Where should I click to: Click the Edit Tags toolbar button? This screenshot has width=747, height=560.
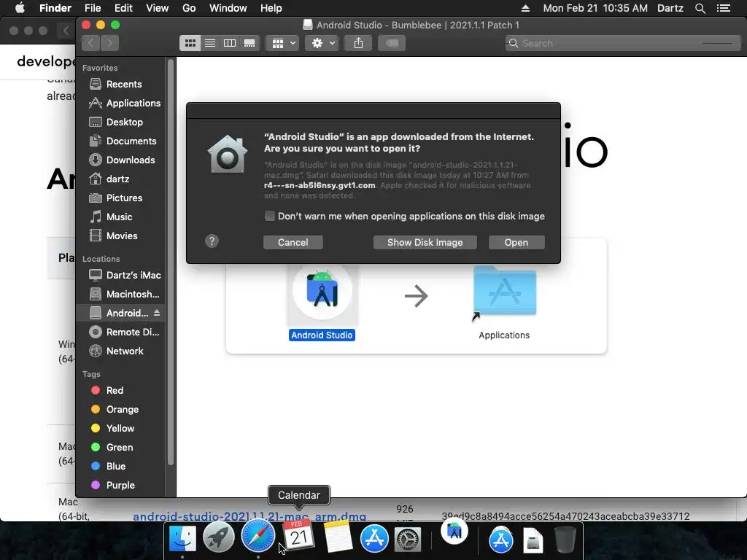392,43
